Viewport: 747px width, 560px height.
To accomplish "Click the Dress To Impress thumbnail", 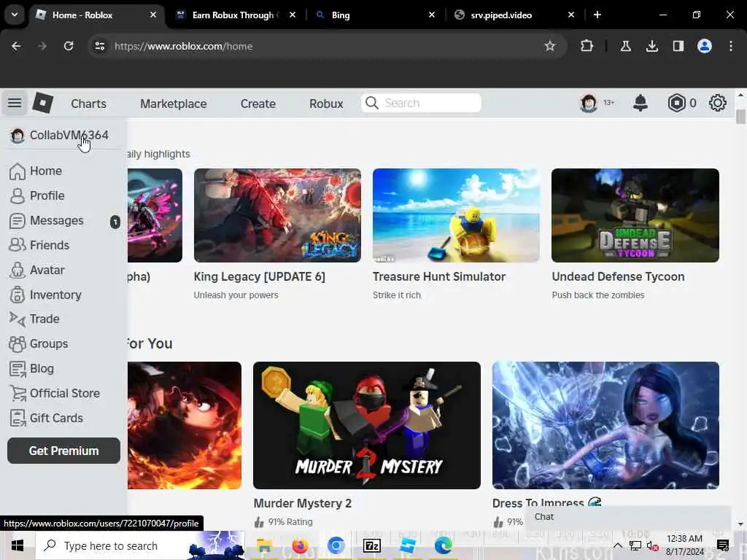I will click(605, 425).
